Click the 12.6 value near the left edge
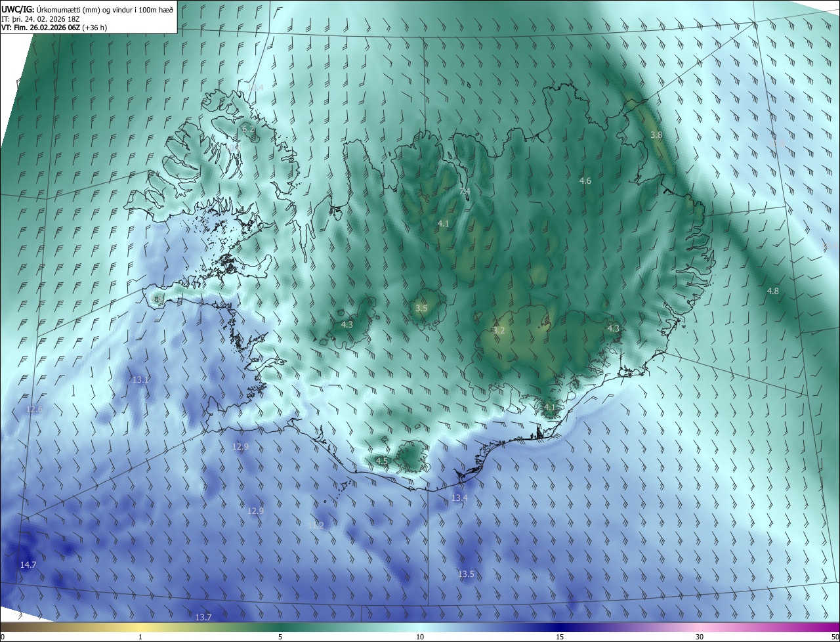 (x=34, y=409)
